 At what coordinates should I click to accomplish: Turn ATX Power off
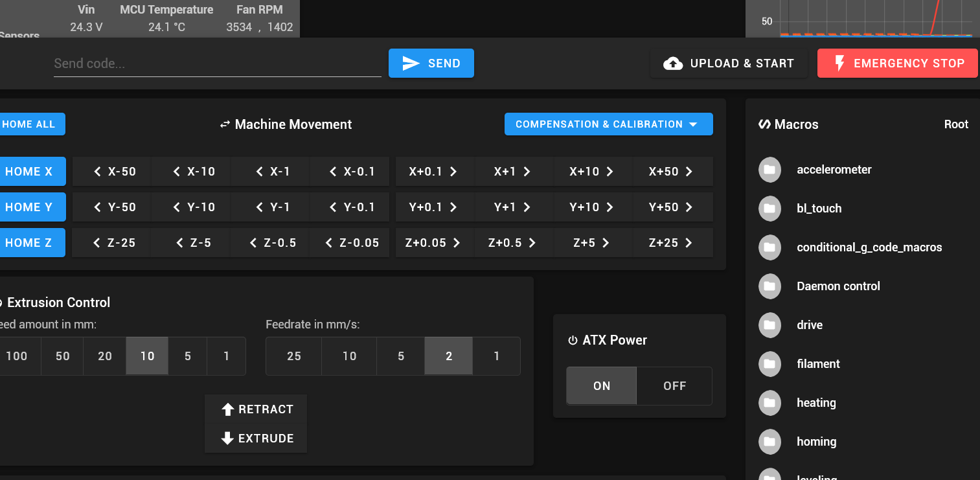pos(674,386)
